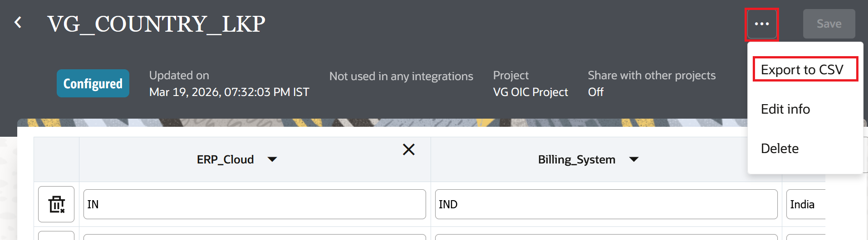Select Edit info menu entry
Image resolution: width=868 pixels, height=240 pixels.
pos(785,109)
